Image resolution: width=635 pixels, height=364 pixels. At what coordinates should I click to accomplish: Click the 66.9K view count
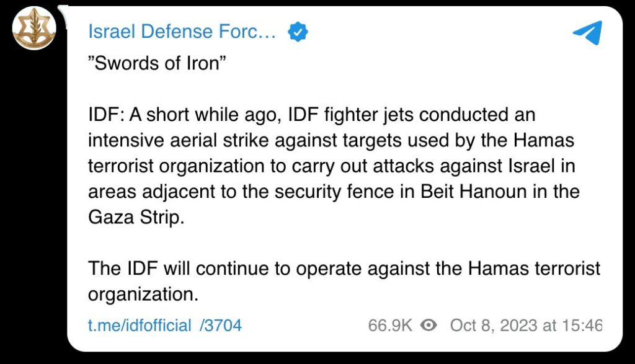pyautogui.click(x=389, y=325)
